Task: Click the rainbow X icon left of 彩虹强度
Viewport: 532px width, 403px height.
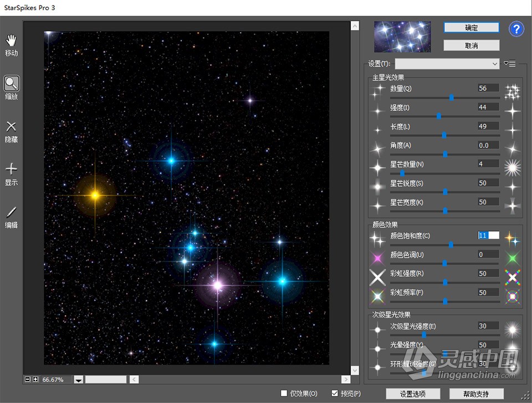Action: click(x=377, y=276)
